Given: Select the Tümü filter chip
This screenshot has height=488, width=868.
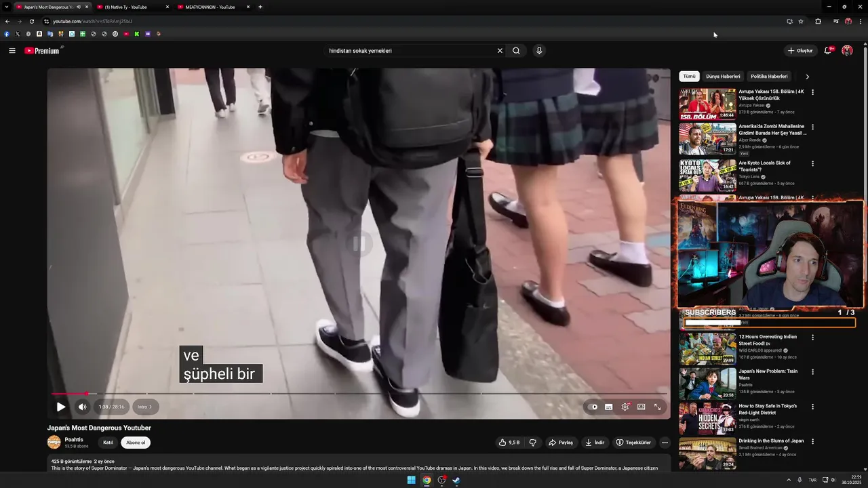Looking at the screenshot, I should (x=689, y=77).
